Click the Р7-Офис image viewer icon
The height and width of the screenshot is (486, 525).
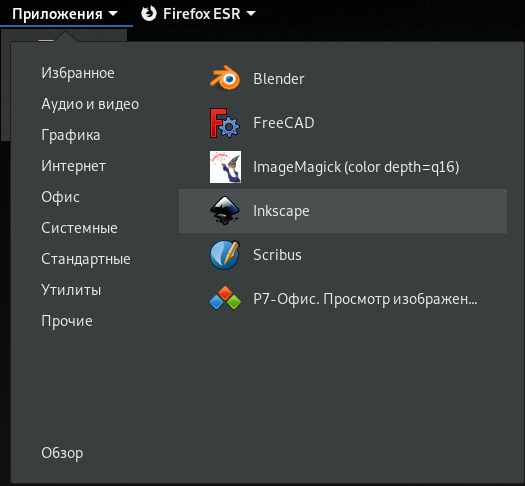point(225,298)
